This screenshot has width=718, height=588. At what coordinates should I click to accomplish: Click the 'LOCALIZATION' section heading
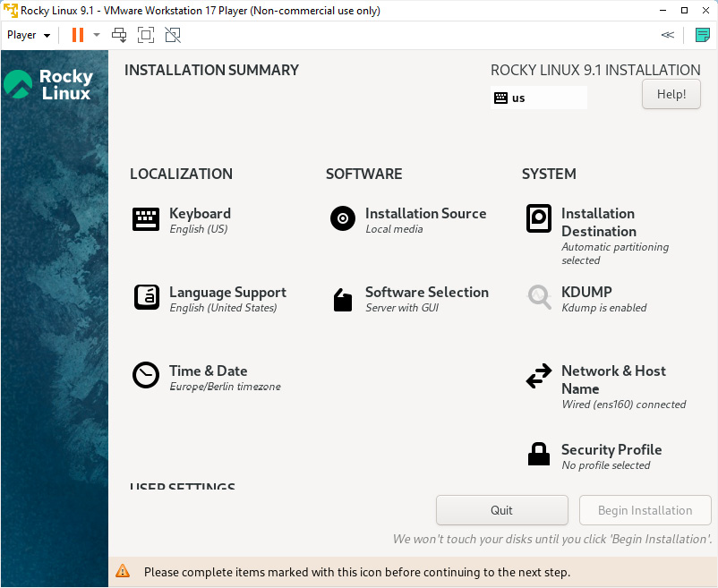pos(182,174)
